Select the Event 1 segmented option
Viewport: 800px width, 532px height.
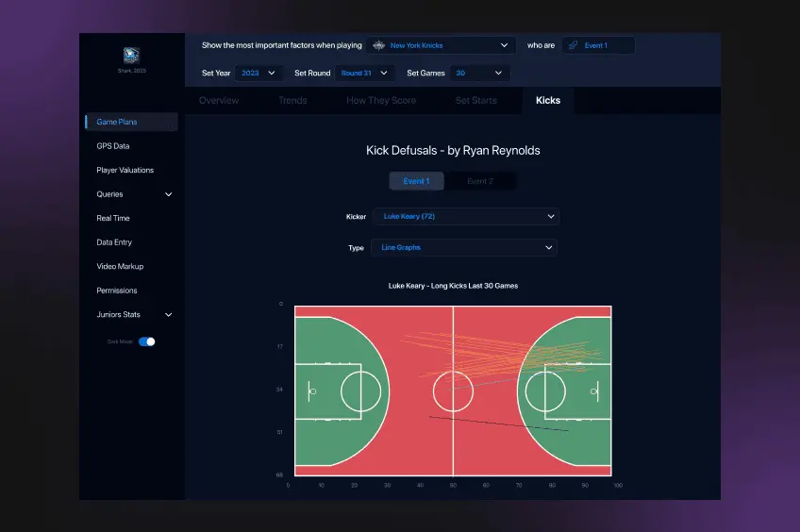(416, 181)
